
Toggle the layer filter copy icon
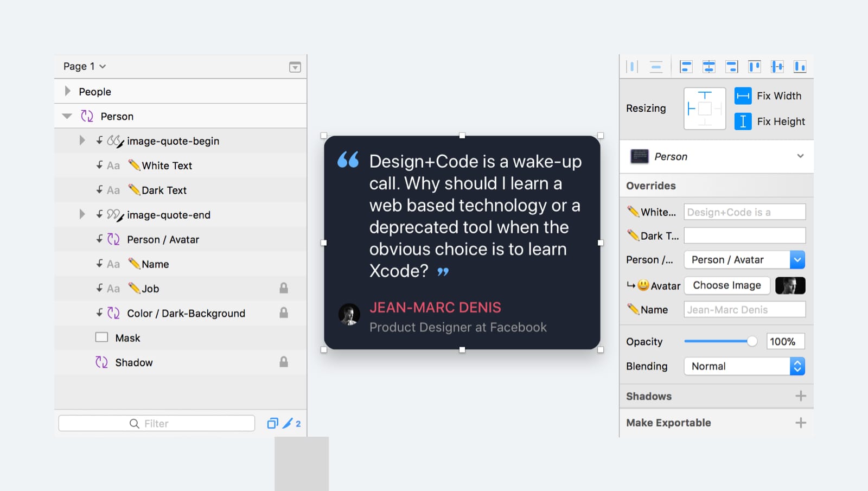(272, 423)
